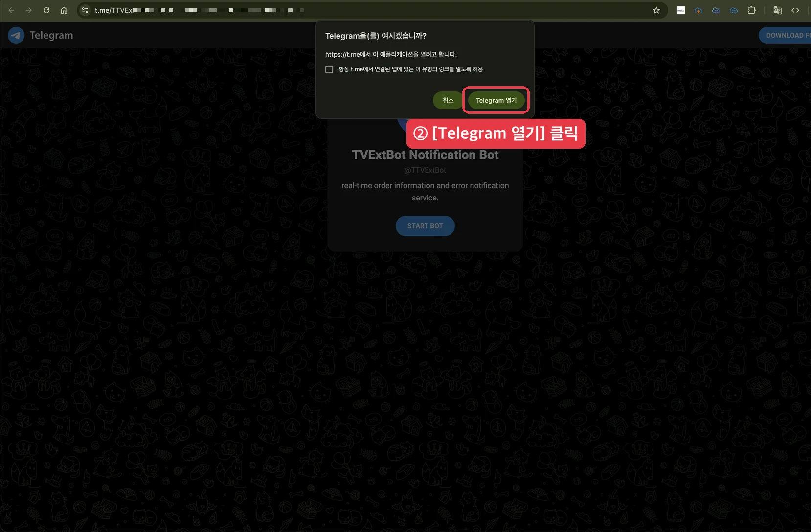Open the browser home page icon
The image size is (811, 532).
pos(64,10)
